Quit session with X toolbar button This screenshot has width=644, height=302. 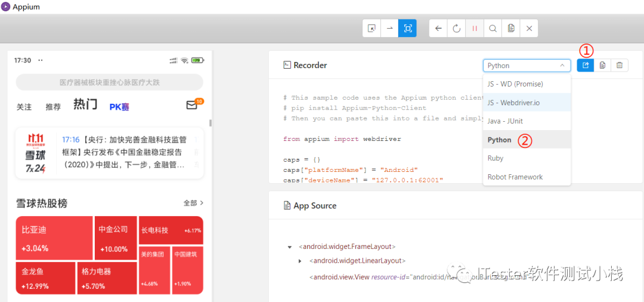[x=529, y=29]
